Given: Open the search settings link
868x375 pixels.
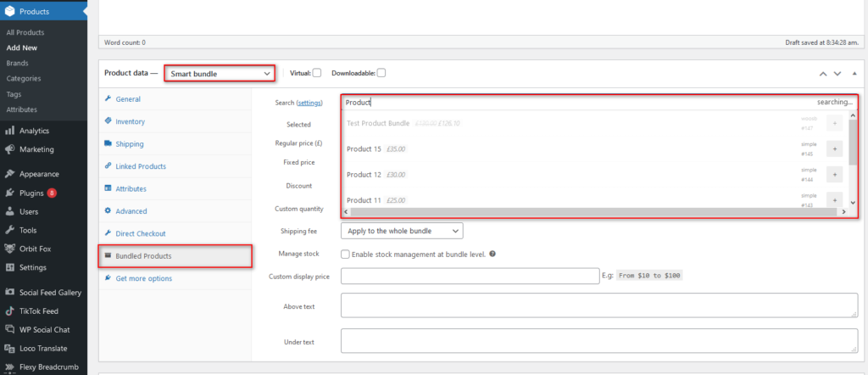Looking at the screenshot, I should [x=309, y=103].
